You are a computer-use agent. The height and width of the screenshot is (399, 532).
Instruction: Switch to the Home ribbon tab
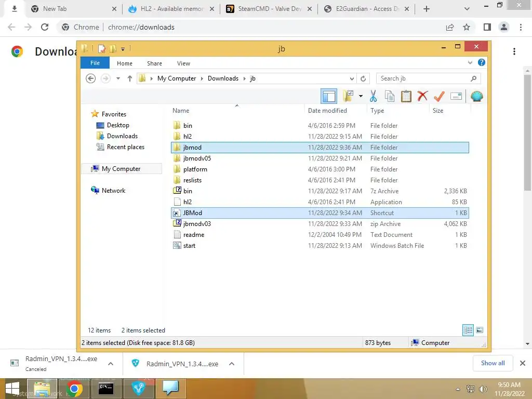[125, 63]
